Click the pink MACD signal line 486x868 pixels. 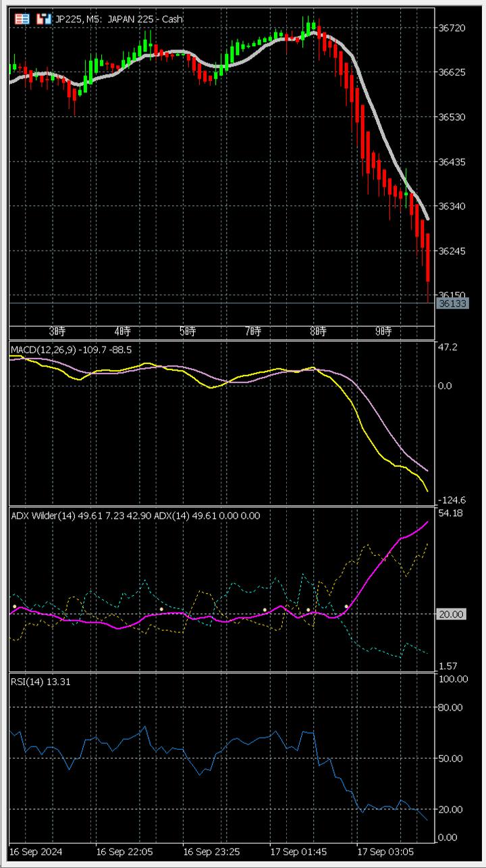pos(391,432)
